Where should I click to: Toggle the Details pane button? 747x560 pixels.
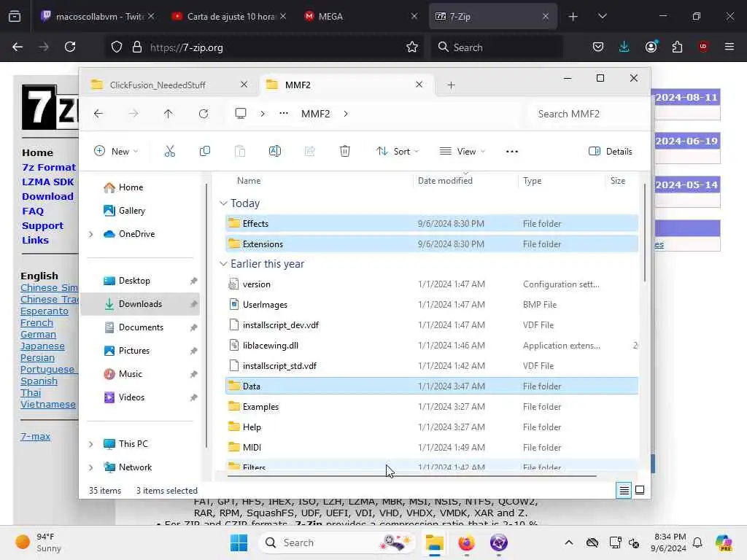[611, 152]
